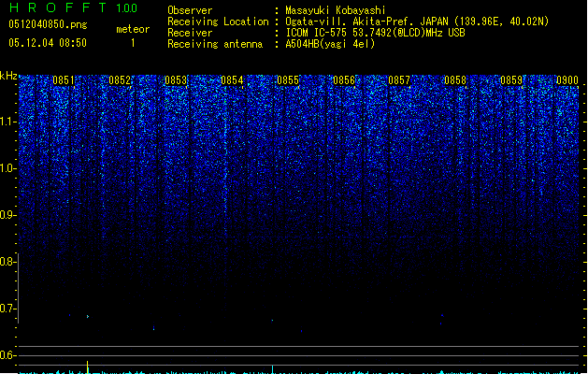The width and height of the screenshot is (588, 374).
Task: Click the yellow meteor echo spike at bottom
Action: click(x=87, y=367)
